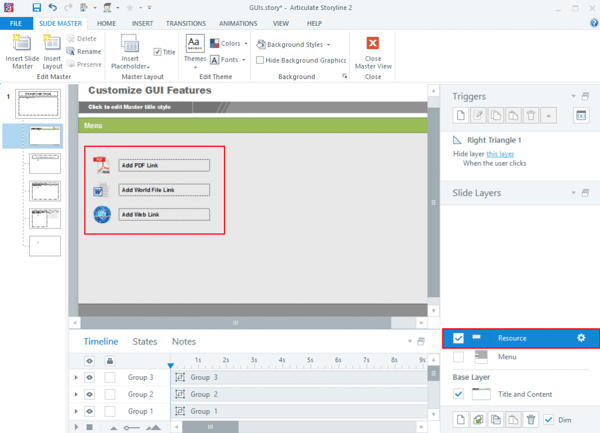Switch to the INSERT tab
This screenshot has height=433, width=600.
[x=142, y=23]
